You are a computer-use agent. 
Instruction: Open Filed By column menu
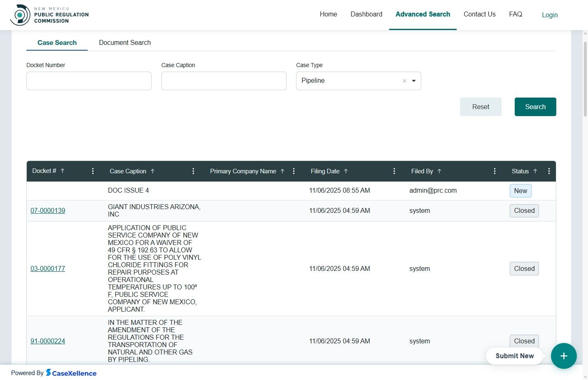tap(495, 171)
